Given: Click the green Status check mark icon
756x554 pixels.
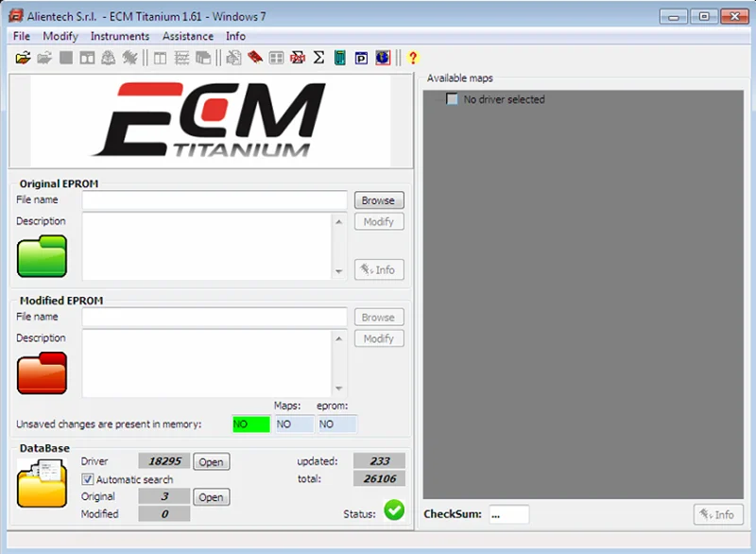Looking at the screenshot, I should click(x=394, y=511).
